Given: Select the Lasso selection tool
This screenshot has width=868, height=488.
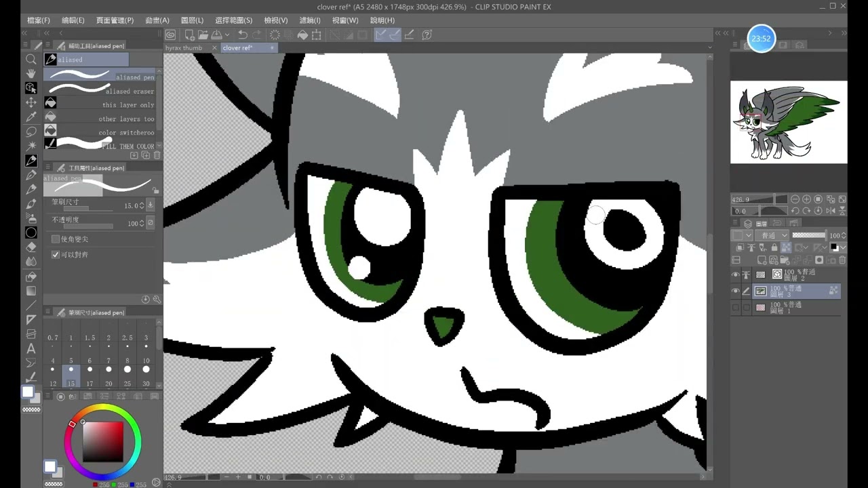Looking at the screenshot, I should 31,131.
